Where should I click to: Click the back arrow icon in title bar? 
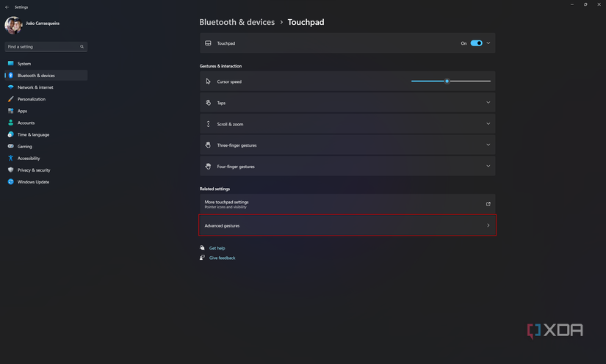(x=7, y=7)
